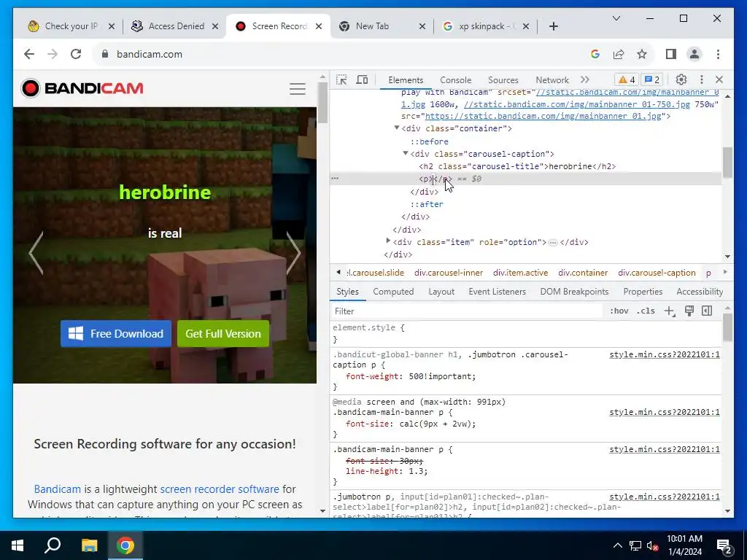Share this page icon in address bar

click(x=619, y=54)
